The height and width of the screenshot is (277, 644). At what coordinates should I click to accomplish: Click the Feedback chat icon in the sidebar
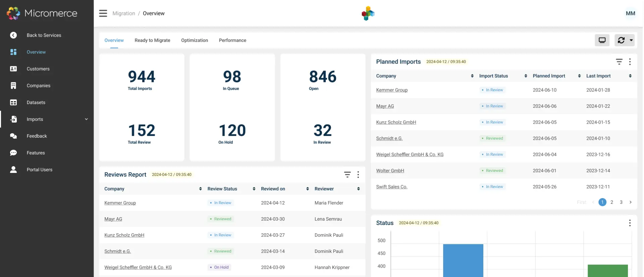13,136
